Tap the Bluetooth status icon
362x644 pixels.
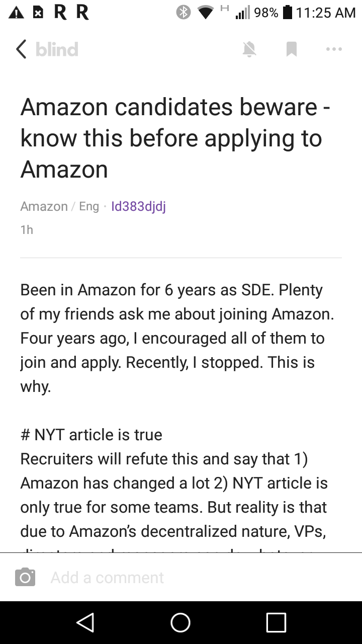tap(183, 13)
